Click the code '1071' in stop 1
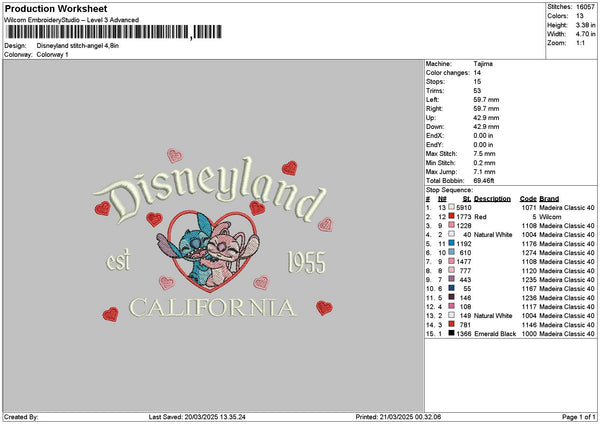 pos(529,208)
